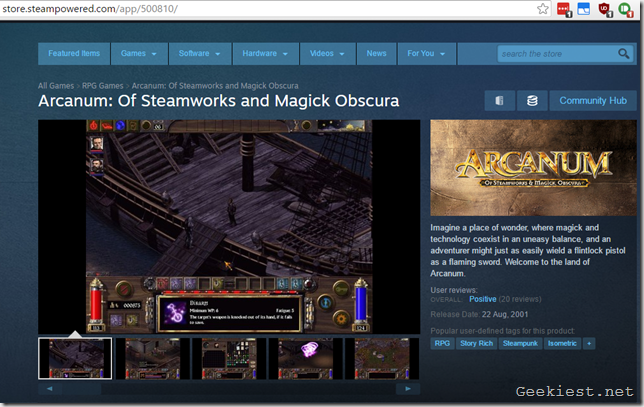This screenshot has height=407, width=644.
Task: Click the plus button to add tag
Action: coord(589,343)
